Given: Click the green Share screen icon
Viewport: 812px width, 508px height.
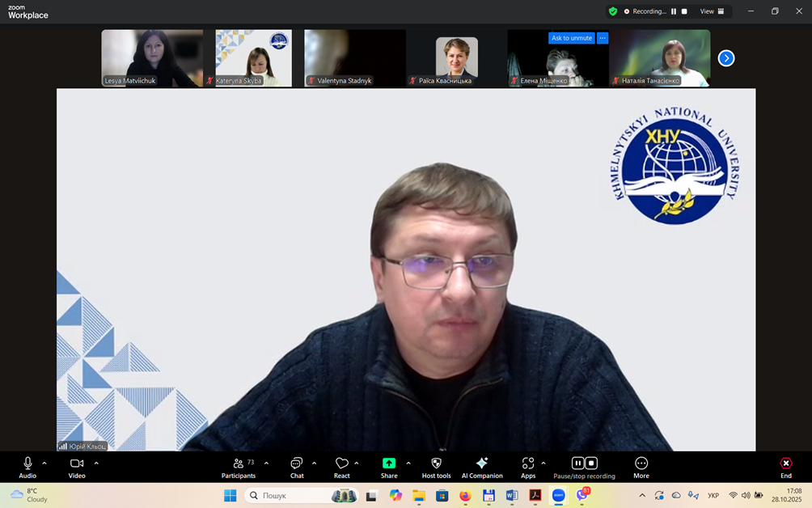Looking at the screenshot, I should 389,464.
